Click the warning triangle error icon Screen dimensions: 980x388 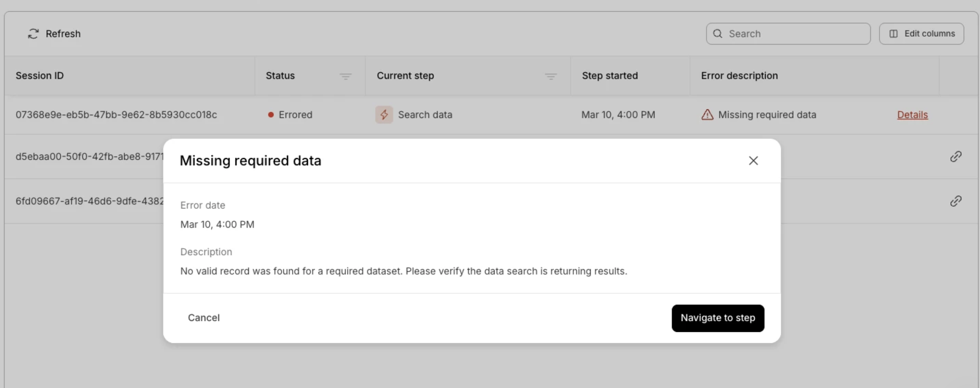(x=707, y=115)
